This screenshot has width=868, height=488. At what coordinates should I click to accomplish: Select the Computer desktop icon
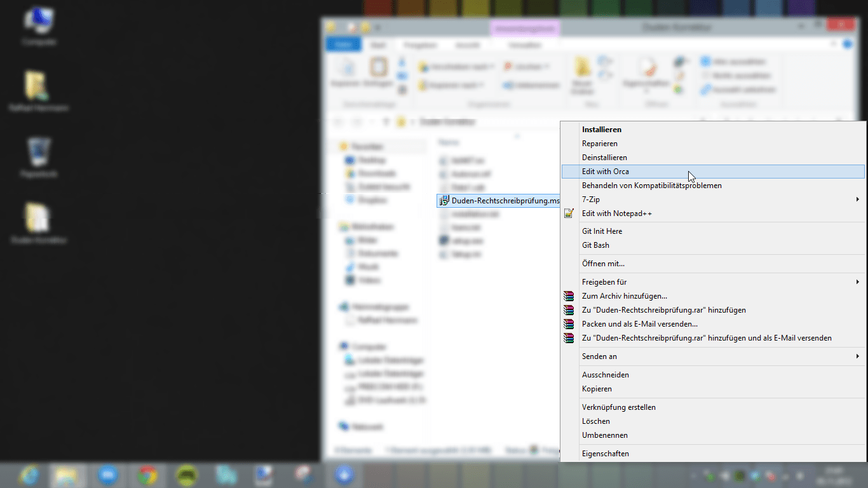pyautogui.click(x=39, y=27)
